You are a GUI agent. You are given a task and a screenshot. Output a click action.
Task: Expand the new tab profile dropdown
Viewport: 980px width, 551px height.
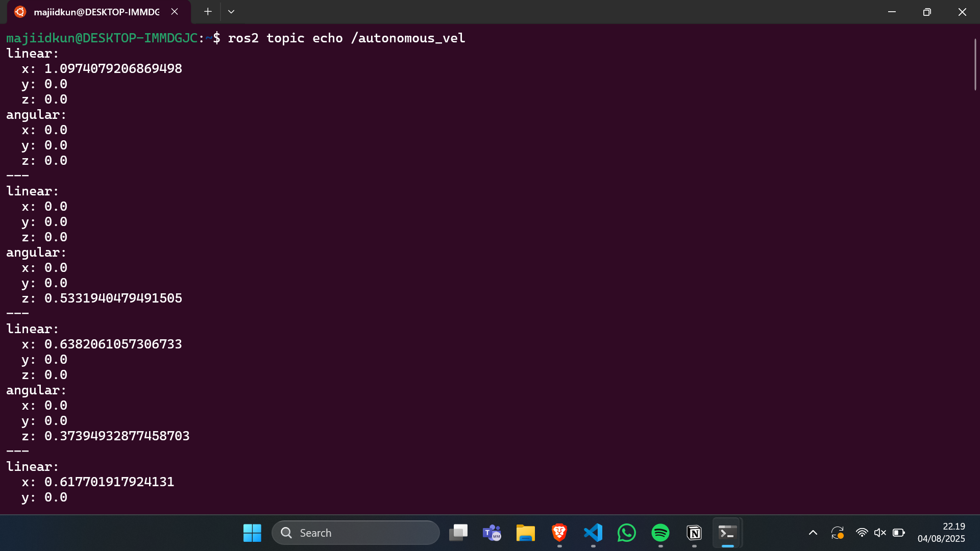(231, 12)
